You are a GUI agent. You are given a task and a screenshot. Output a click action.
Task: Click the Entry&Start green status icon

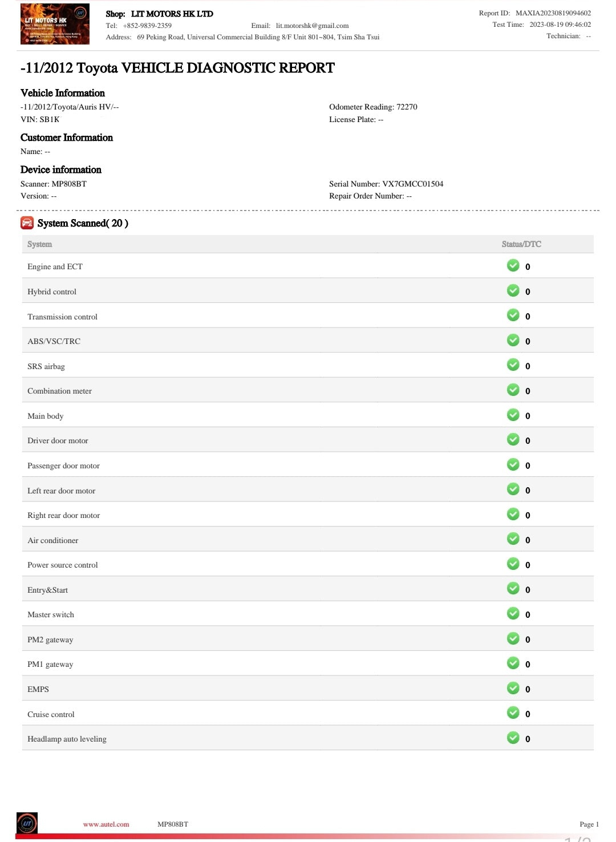click(513, 589)
